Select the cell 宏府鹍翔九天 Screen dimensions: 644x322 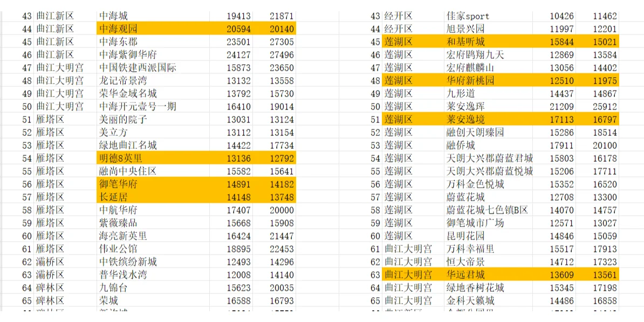pyautogui.click(x=488, y=55)
